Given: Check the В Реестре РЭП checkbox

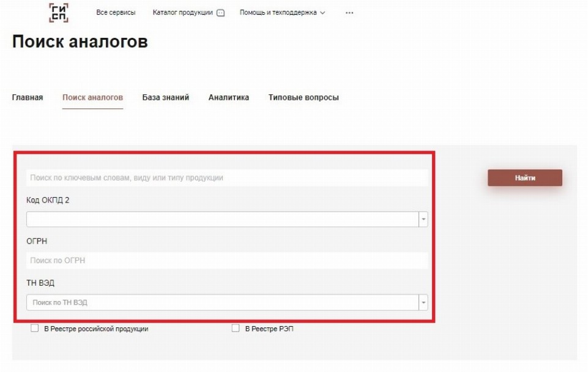Looking at the screenshot, I should 236,329.
